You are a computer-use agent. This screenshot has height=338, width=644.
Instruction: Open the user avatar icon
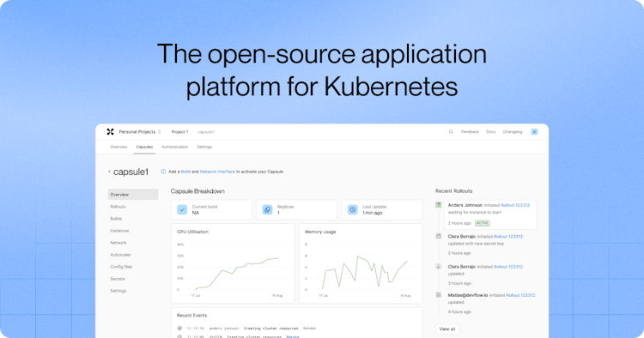point(534,131)
